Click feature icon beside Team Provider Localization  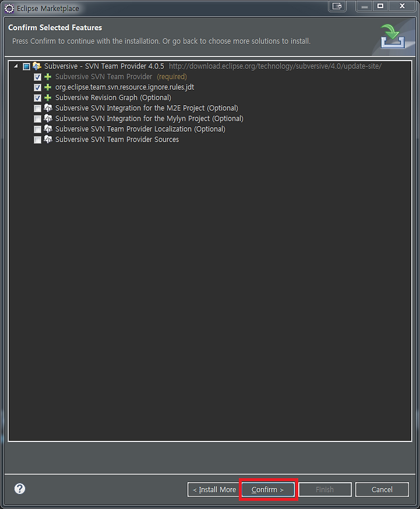point(48,129)
